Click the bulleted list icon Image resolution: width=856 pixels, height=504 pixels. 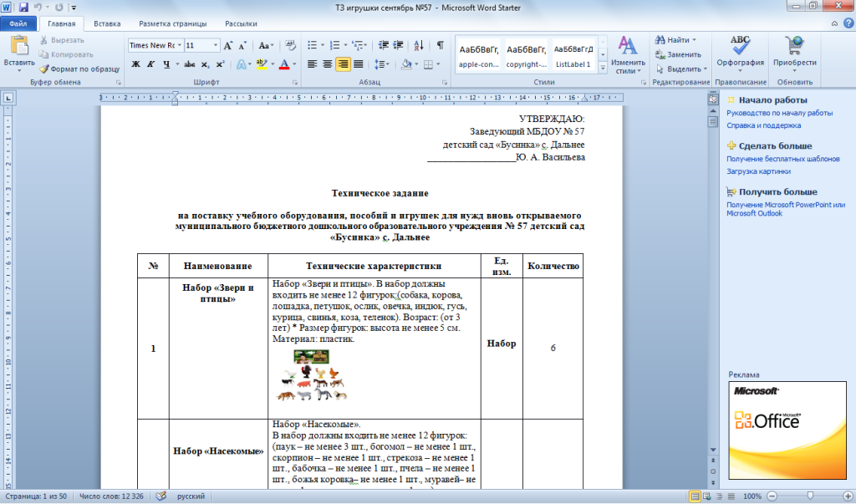click(x=313, y=45)
